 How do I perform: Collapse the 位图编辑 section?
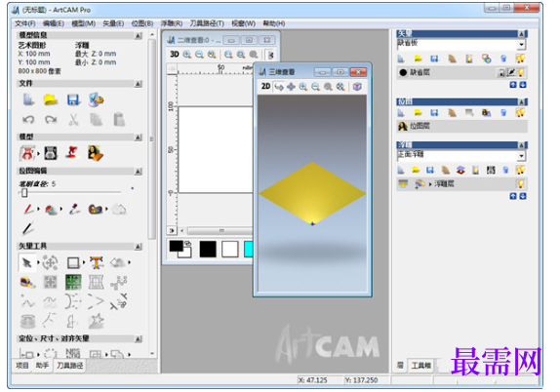[139, 172]
